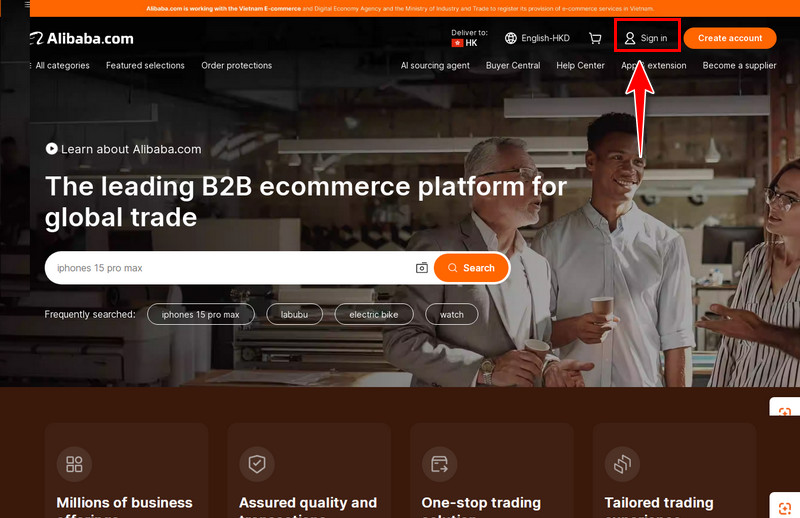Click the shield check icon for Assured quality
800x518 pixels.
257,464
